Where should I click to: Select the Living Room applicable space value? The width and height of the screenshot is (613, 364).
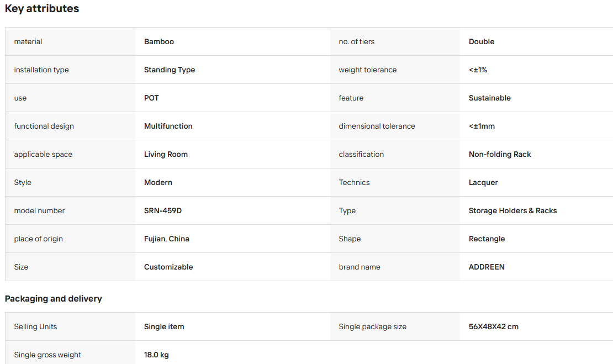[166, 154]
